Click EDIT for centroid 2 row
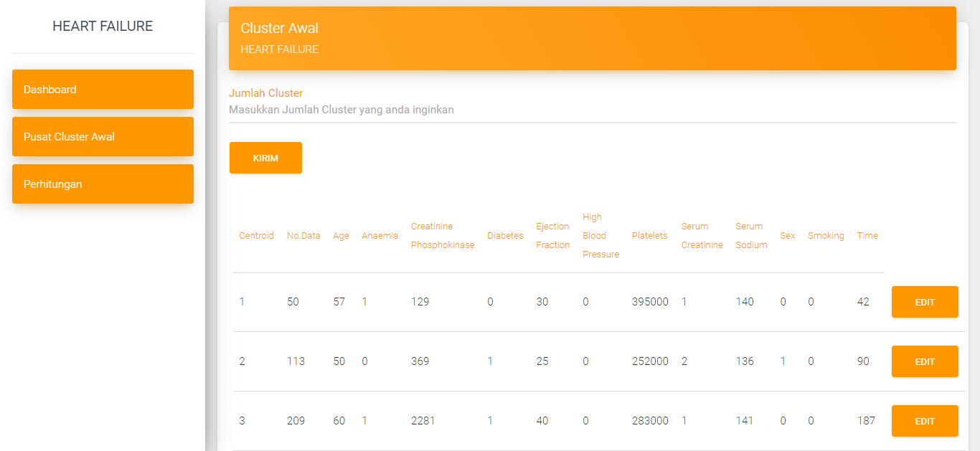The image size is (980, 451). 924,361
